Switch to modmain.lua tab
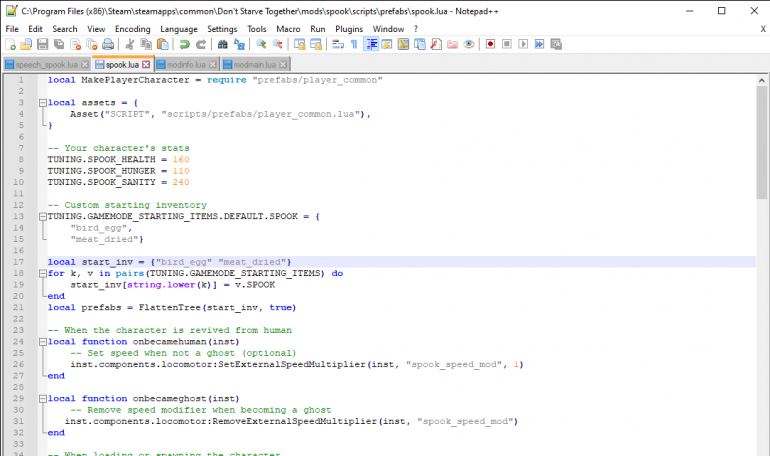 pos(255,64)
